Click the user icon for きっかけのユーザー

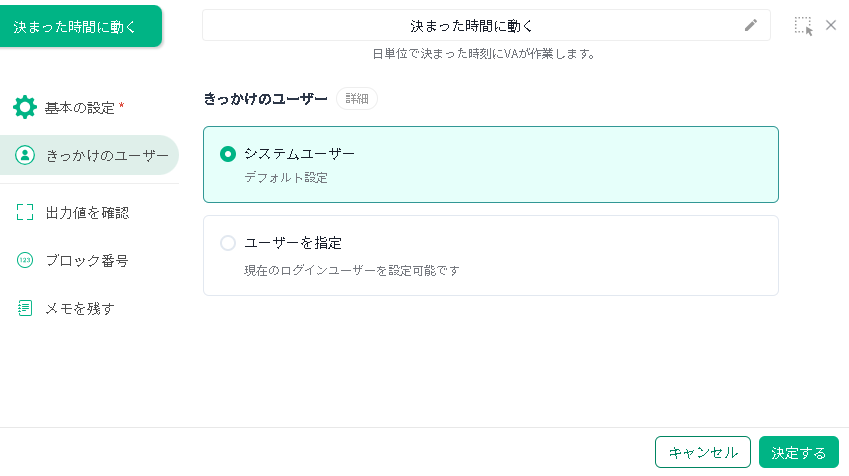[x=25, y=155]
